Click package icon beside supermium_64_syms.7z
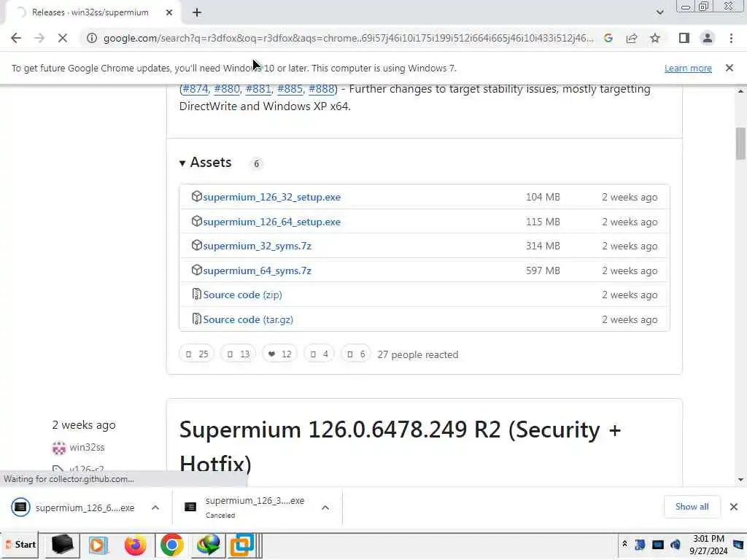Viewport: 747px width, 560px height. 196,270
